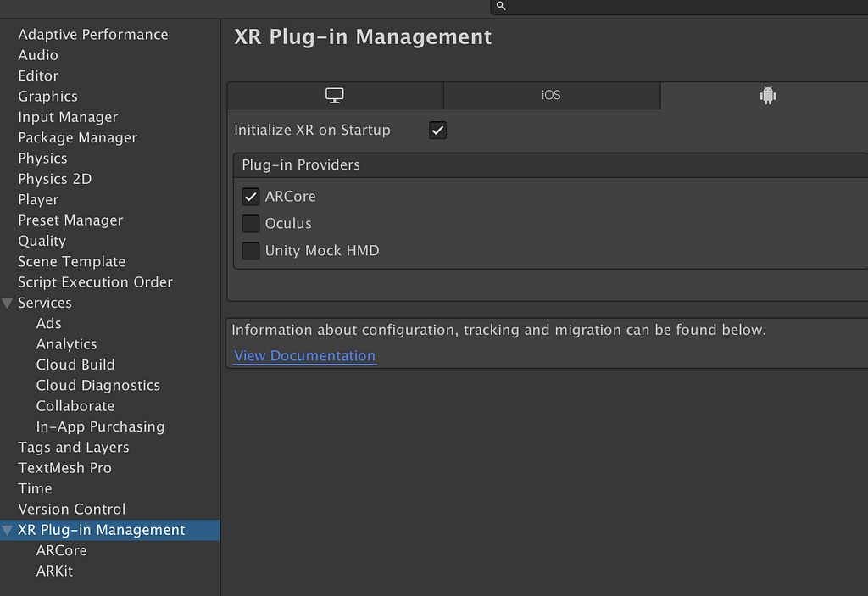Collapse the XR Plug-in Management section
868x596 pixels.
pyautogui.click(x=7, y=530)
